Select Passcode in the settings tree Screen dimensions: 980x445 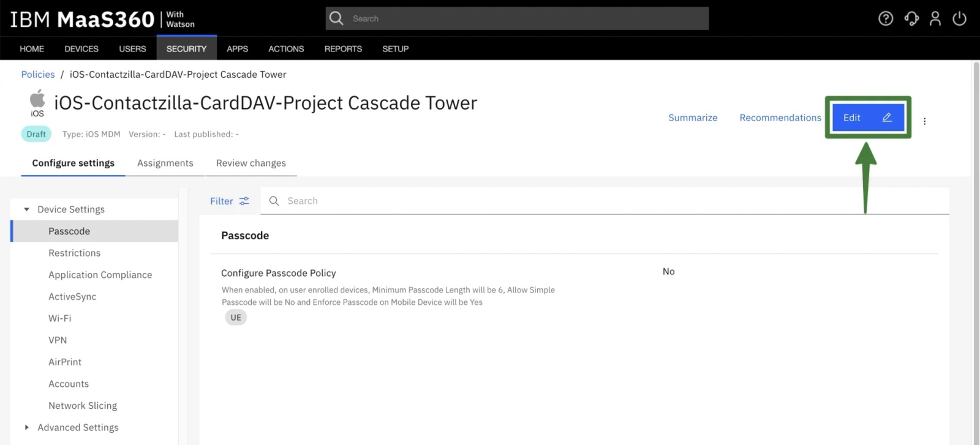95,231
